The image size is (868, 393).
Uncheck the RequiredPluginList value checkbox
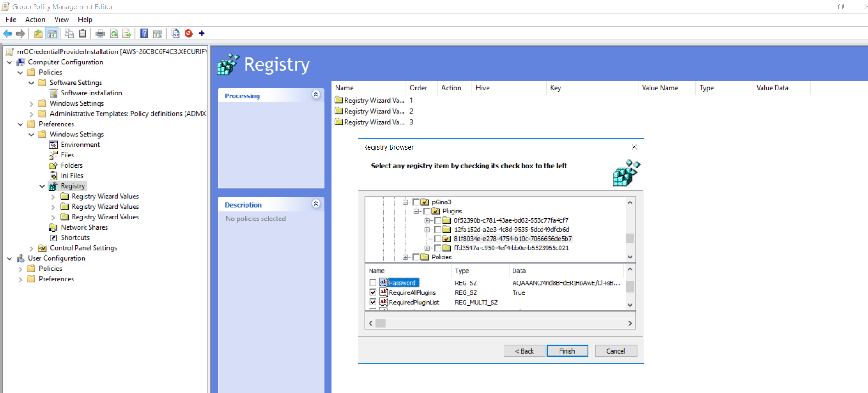tap(373, 302)
